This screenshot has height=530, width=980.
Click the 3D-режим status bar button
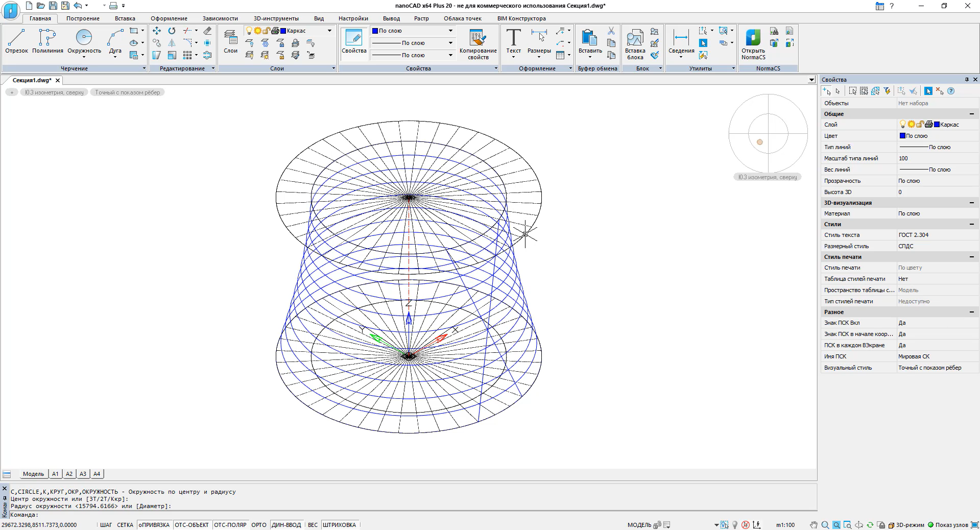pyautogui.click(x=906, y=525)
